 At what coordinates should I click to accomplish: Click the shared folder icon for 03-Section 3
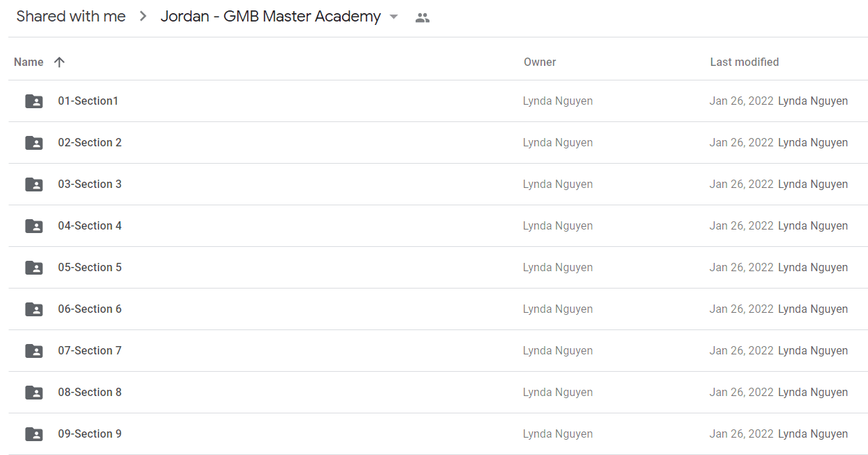(34, 184)
